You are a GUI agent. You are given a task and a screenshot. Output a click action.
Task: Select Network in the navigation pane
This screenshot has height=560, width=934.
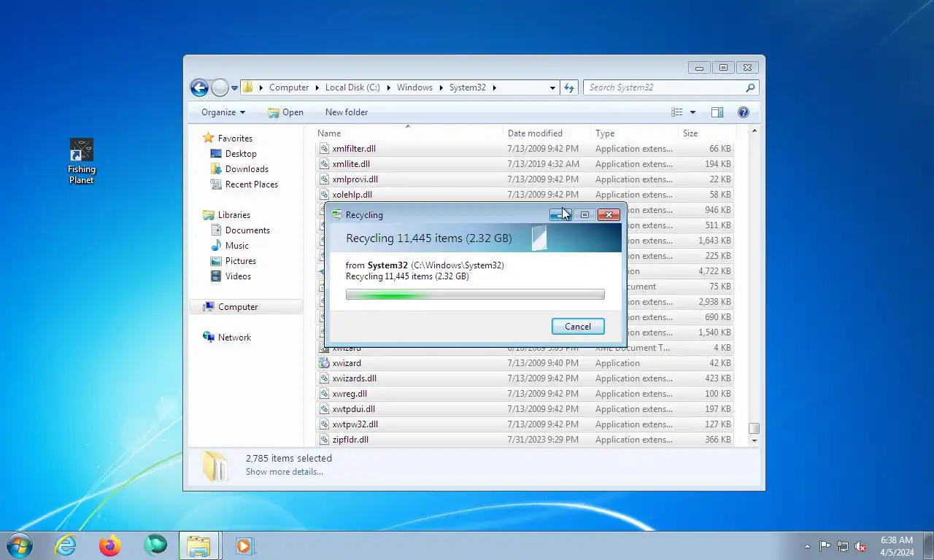point(233,338)
